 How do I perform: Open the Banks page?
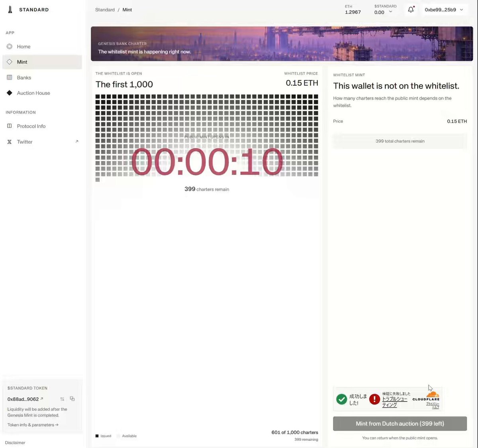click(42, 78)
